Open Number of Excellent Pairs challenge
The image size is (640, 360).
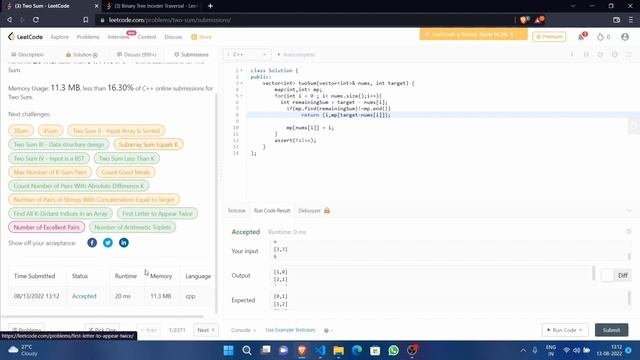click(47, 227)
